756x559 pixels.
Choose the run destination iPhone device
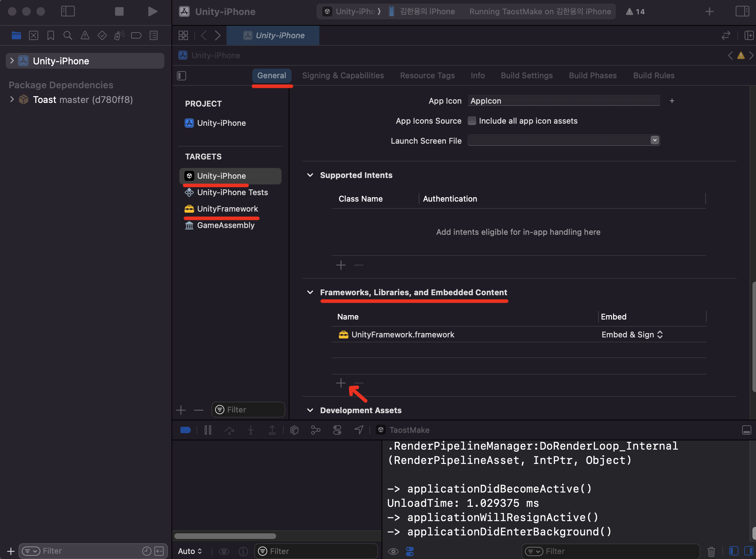tap(422, 11)
